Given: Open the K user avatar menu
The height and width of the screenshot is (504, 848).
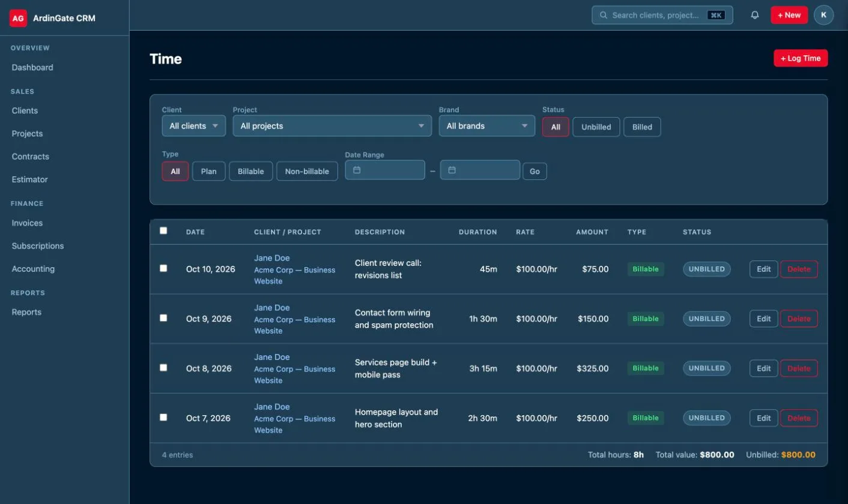Looking at the screenshot, I should point(824,15).
